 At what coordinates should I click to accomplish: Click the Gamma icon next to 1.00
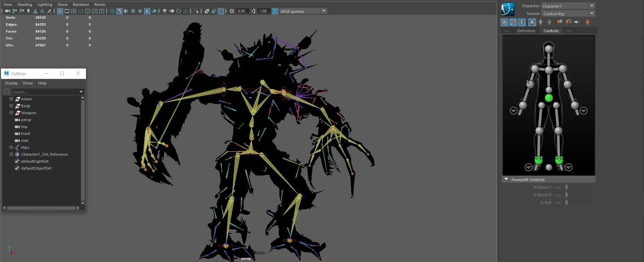[253, 11]
